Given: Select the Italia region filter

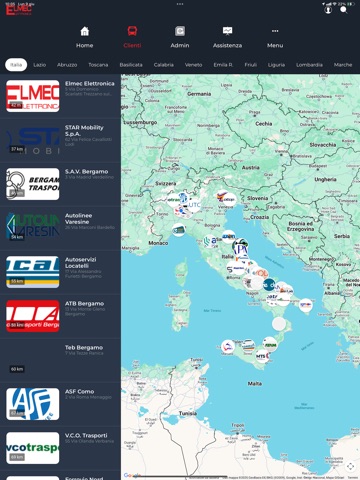Looking at the screenshot, I should [x=16, y=65].
